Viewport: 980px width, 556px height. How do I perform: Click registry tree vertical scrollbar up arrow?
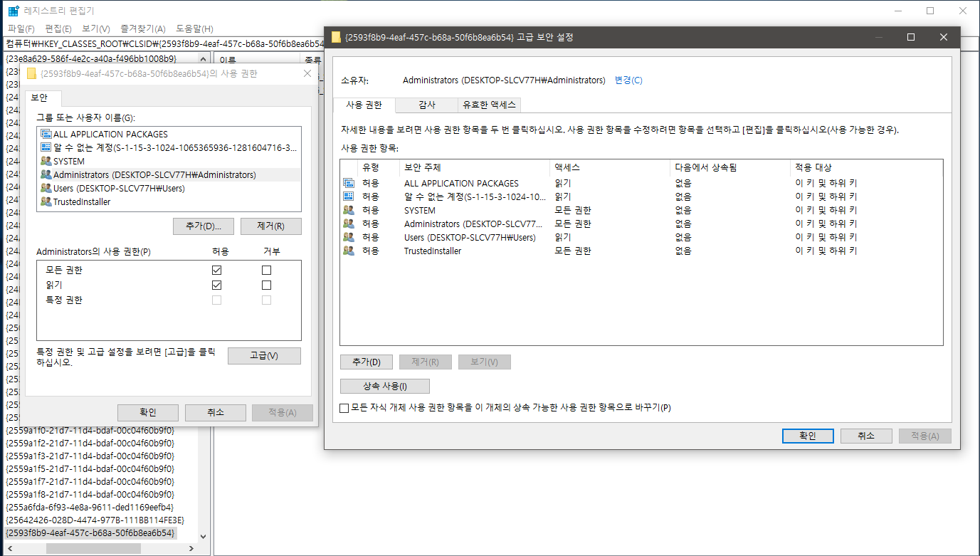(x=203, y=58)
